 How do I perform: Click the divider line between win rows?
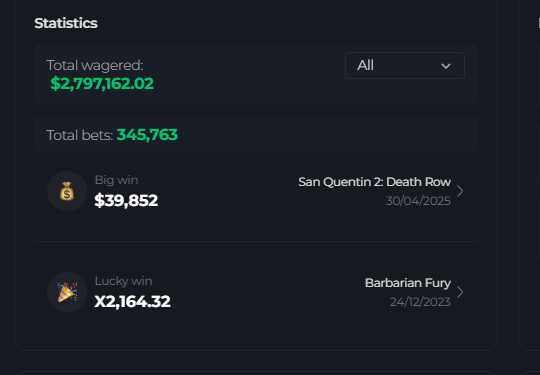pyautogui.click(x=256, y=242)
